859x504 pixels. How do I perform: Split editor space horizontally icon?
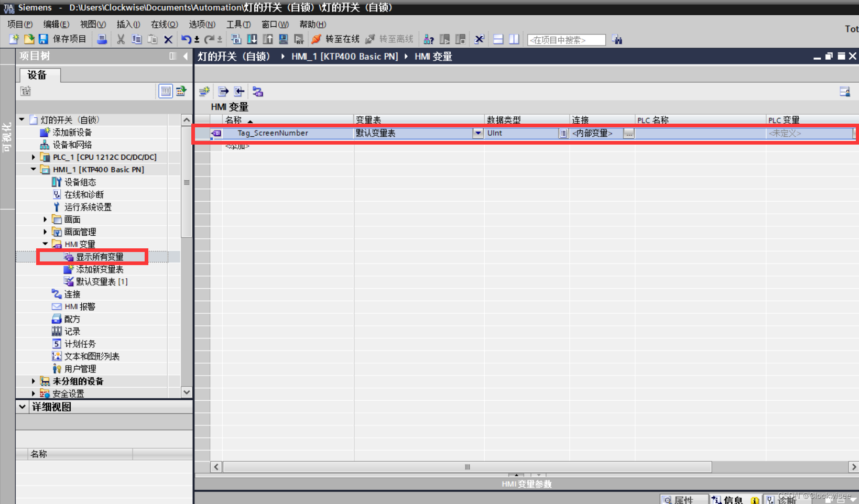pos(498,39)
